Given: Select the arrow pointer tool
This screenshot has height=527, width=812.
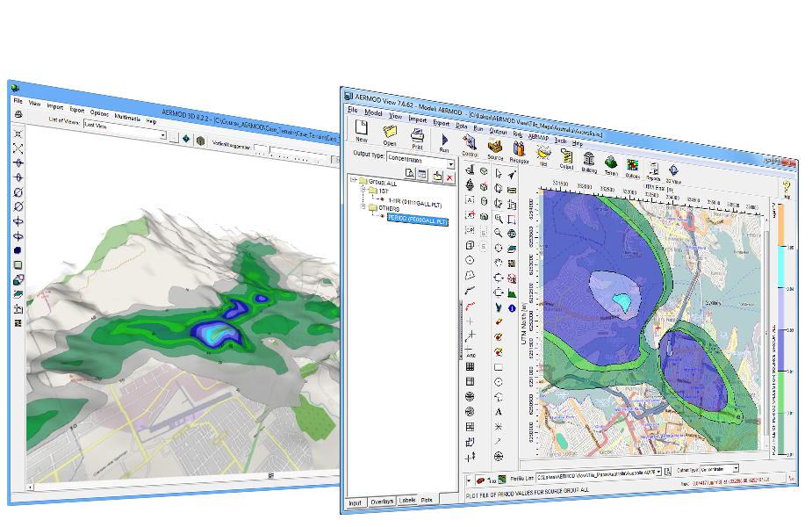Looking at the screenshot, I should tap(499, 174).
